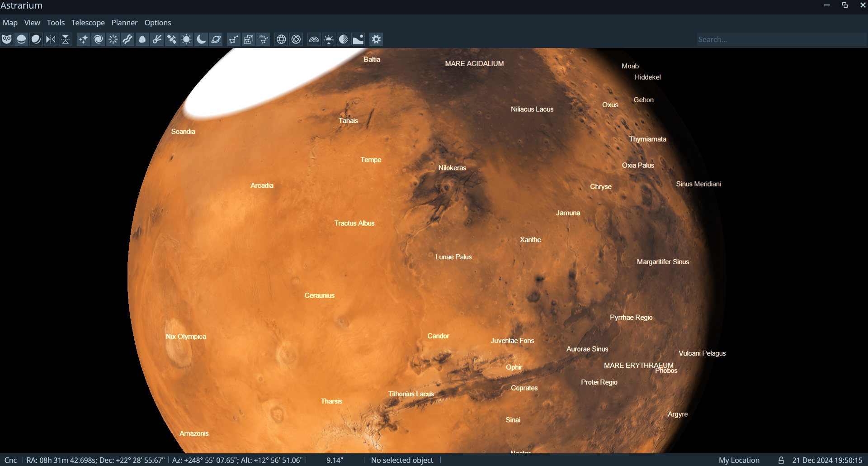Click the Search input field

coord(781,39)
